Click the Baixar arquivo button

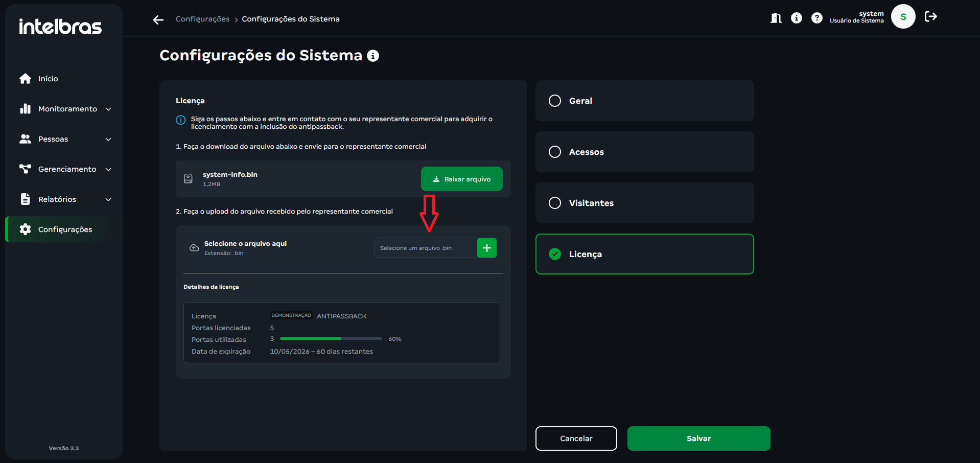coord(461,179)
